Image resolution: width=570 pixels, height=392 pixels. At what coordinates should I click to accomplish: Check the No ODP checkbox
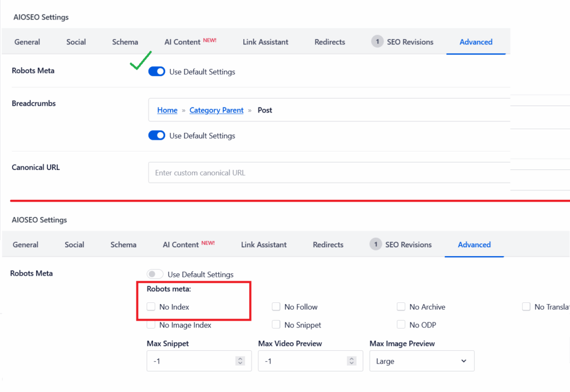click(401, 325)
